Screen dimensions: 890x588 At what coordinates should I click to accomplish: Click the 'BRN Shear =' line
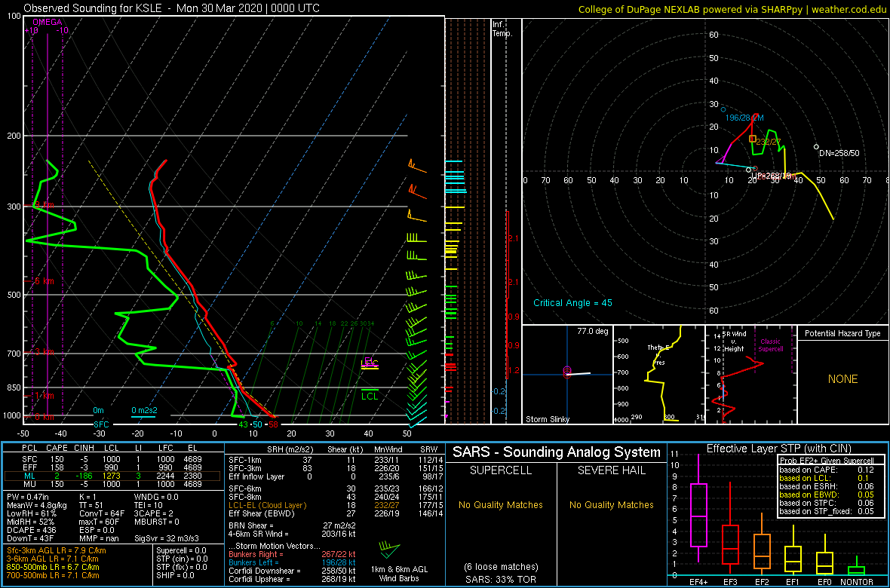point(293,525)
